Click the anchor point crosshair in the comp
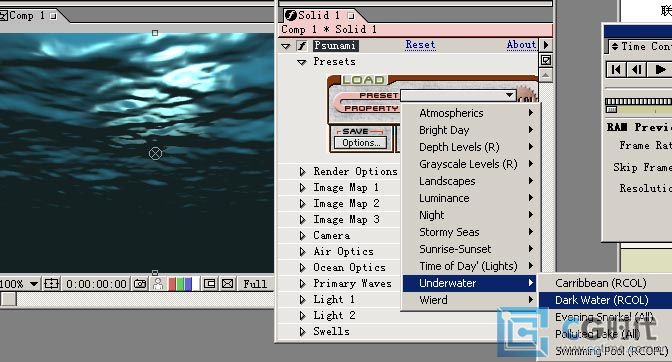This screenshot has height=362, width=672. point(155,153)
